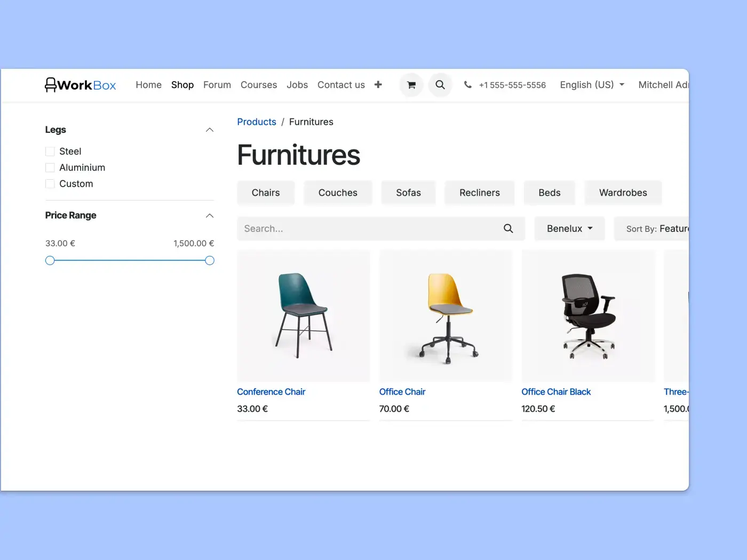This screenshot has width=747, height=560.
Task: Collapse the Legs filter section
Action: [210, 130]
